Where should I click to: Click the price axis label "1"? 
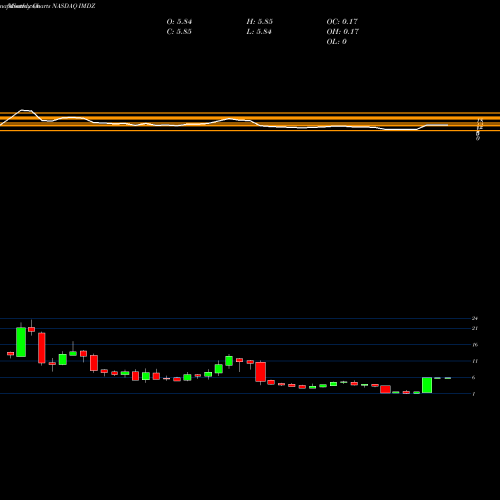(x=474, y=394)
